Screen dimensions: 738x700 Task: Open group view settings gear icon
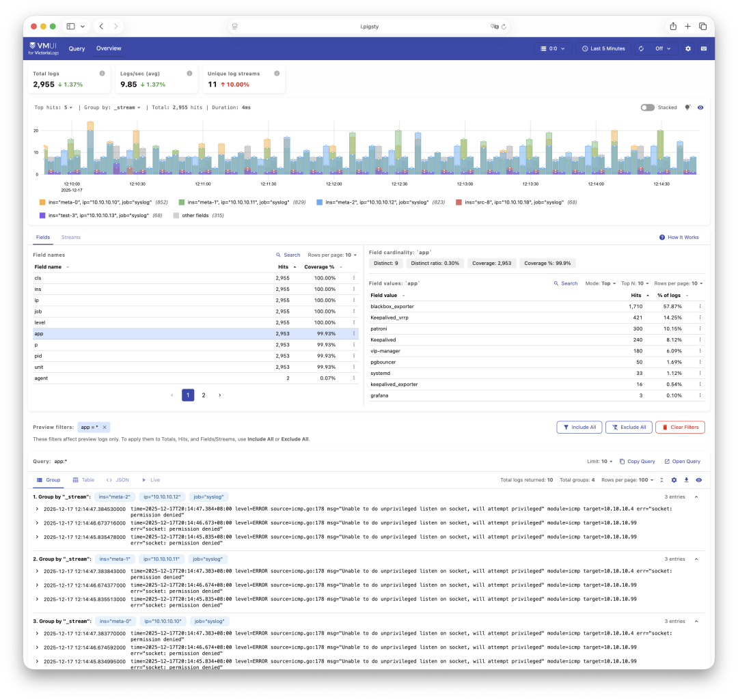point(674,480)
